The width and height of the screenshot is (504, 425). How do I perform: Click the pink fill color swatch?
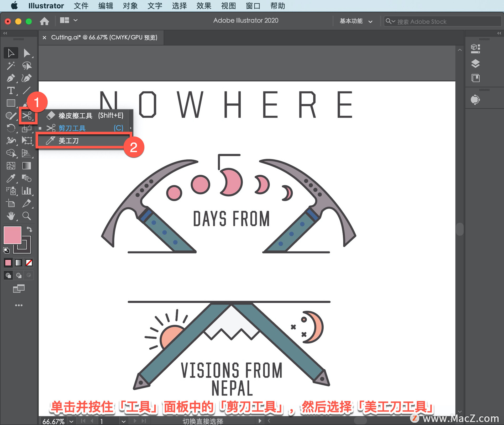tap(12, 235)
